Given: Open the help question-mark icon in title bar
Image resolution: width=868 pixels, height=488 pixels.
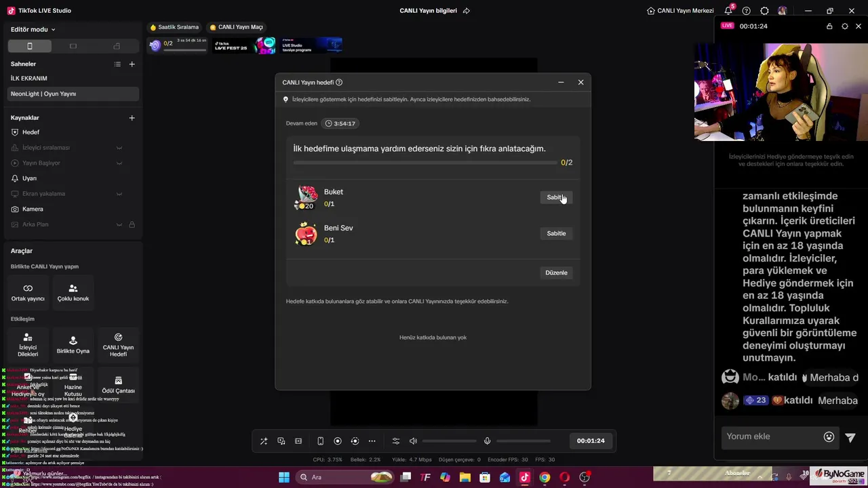Looking at the screenshot, I should 747,11.
